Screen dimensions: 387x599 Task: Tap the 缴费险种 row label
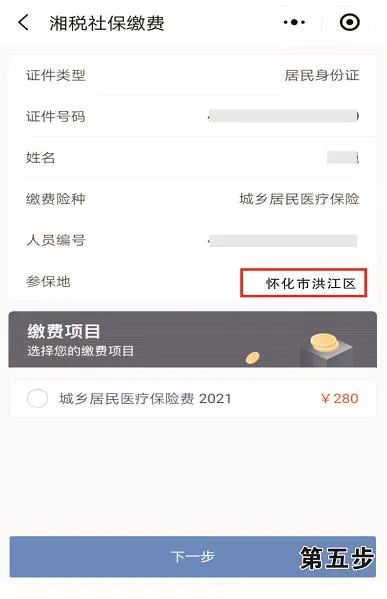56,199
